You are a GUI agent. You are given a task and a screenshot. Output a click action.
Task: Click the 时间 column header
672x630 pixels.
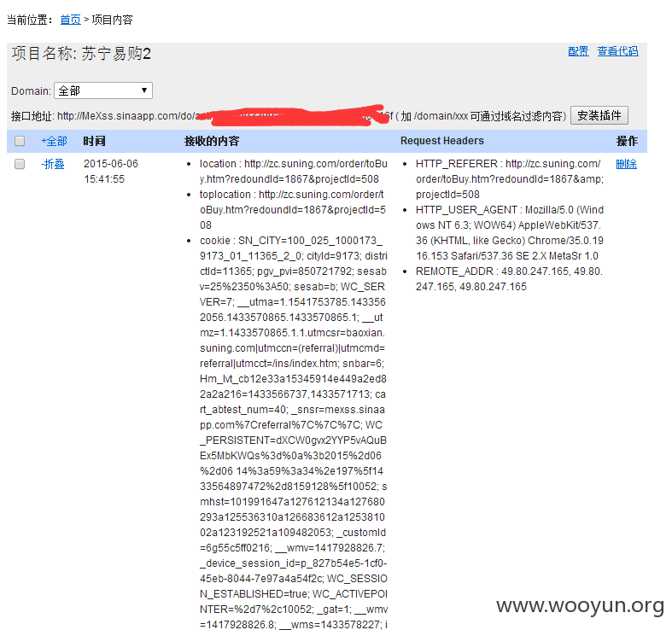(94, 141)
